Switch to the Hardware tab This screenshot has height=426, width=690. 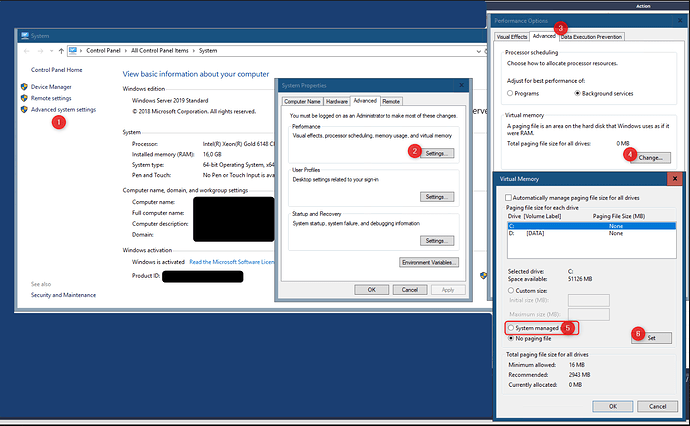click(x=337, y=101)
